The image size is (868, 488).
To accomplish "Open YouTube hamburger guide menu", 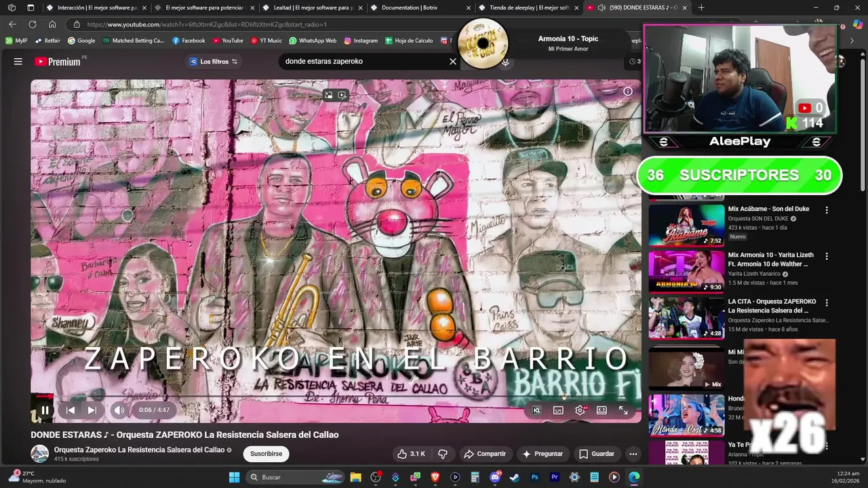I will pos(18,61).
